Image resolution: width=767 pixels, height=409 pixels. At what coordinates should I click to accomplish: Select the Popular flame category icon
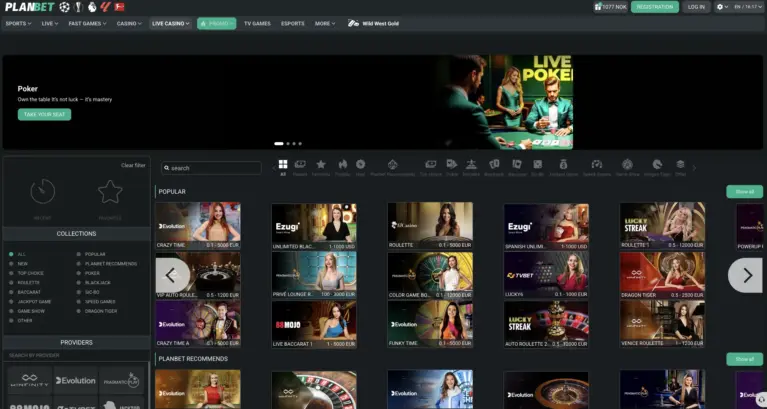pyautogui.click(x=342, y=164)
